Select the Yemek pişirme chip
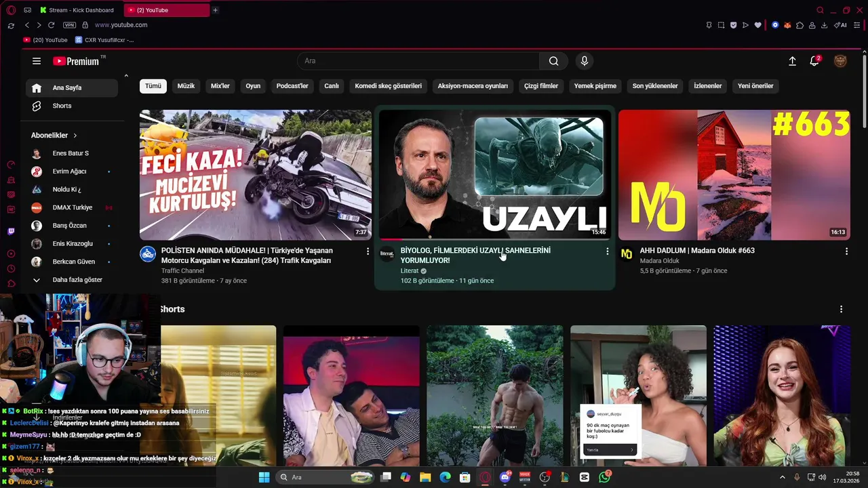Viewport: 868px width, 488px height. click(595, 86)
